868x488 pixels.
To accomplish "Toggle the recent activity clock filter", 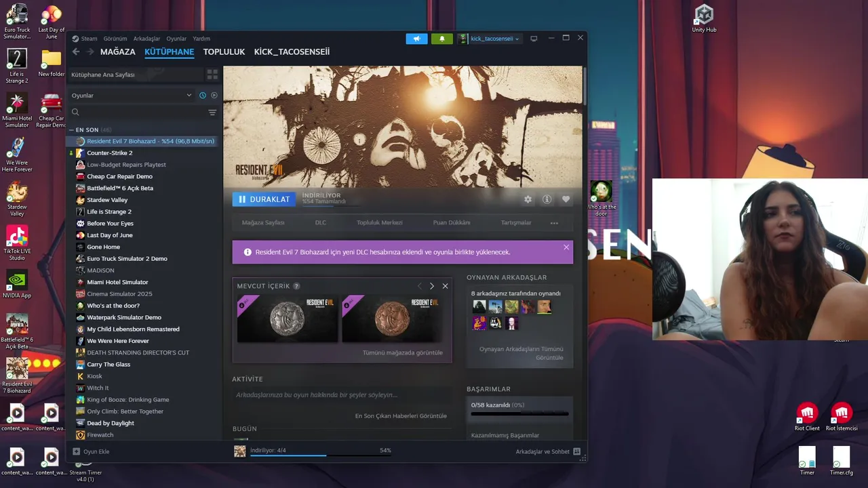I will pyautogui.click(x=202, y=96).
